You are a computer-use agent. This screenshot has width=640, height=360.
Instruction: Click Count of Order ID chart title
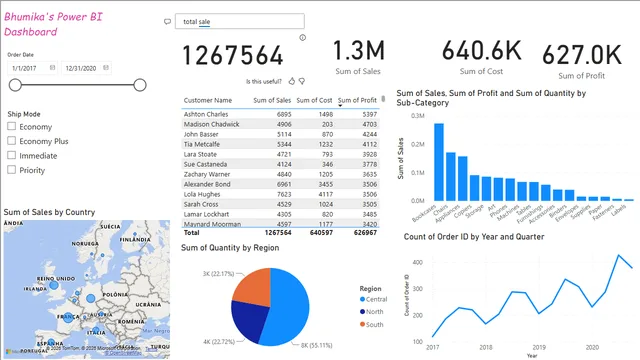click(x=474, y=237)
